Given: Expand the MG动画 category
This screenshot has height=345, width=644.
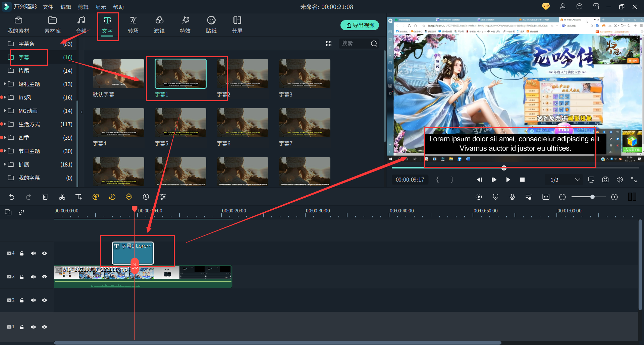Looking at the screenshot, I should click(5, 111).
